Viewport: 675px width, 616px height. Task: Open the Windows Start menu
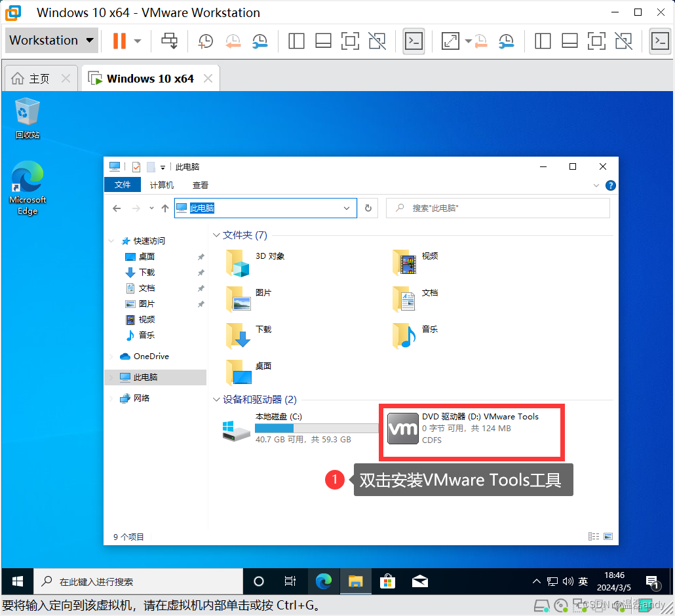coord(18,582)
